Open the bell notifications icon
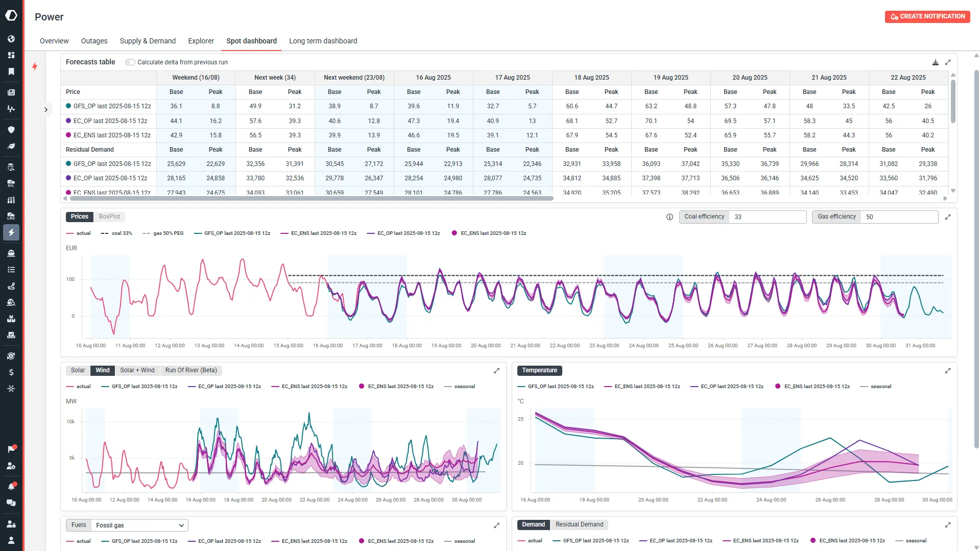This screenshot has height=551, width=980. pyautogui.click(x=11, y=486)
